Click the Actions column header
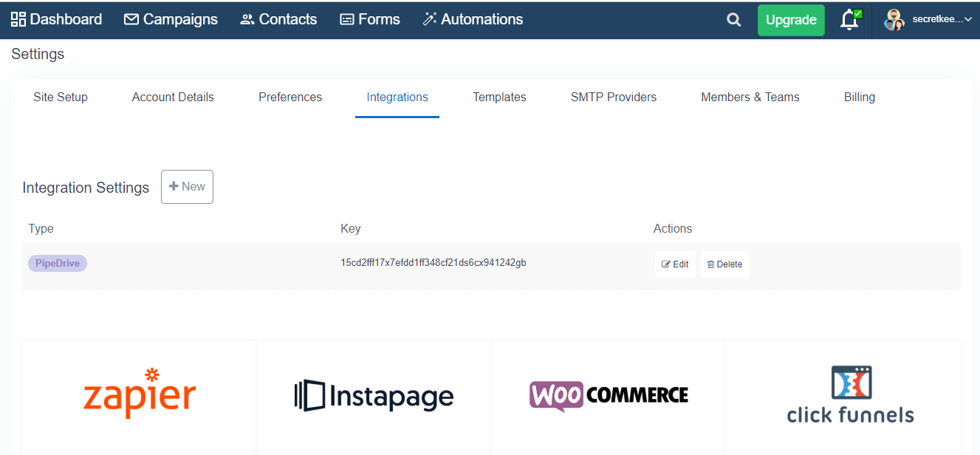 click(x=673, y=228)
